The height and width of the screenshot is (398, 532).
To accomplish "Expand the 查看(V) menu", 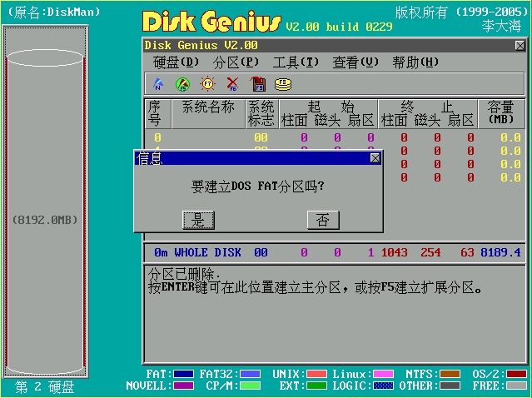I will click(x=355, y=62).
